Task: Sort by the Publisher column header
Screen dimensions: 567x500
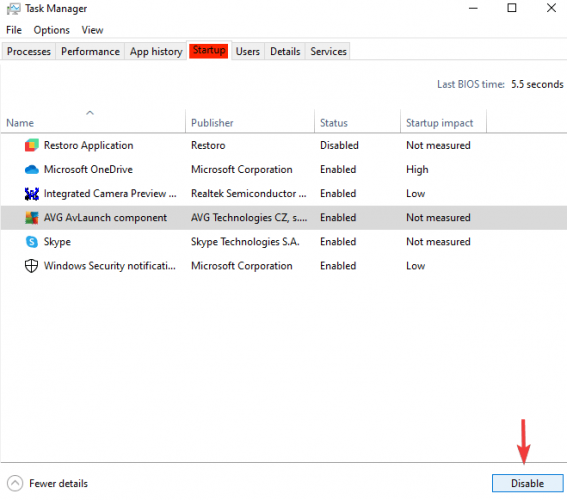Action: [212, 123]
